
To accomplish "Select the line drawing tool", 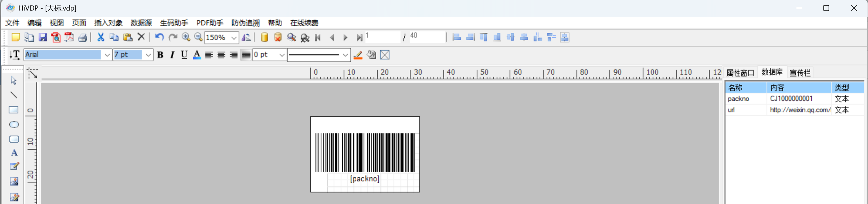I will (x=14, y=95).
